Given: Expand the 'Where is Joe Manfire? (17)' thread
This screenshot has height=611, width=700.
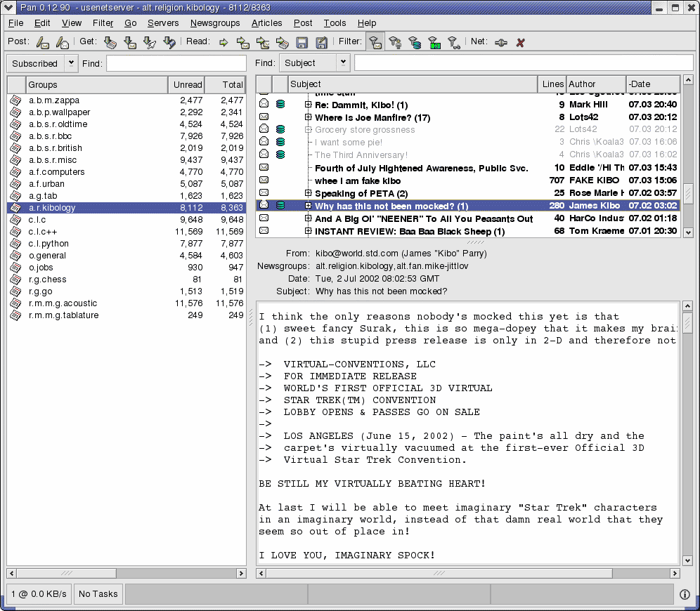Looking at the screenshot, I should pos(308,117).
